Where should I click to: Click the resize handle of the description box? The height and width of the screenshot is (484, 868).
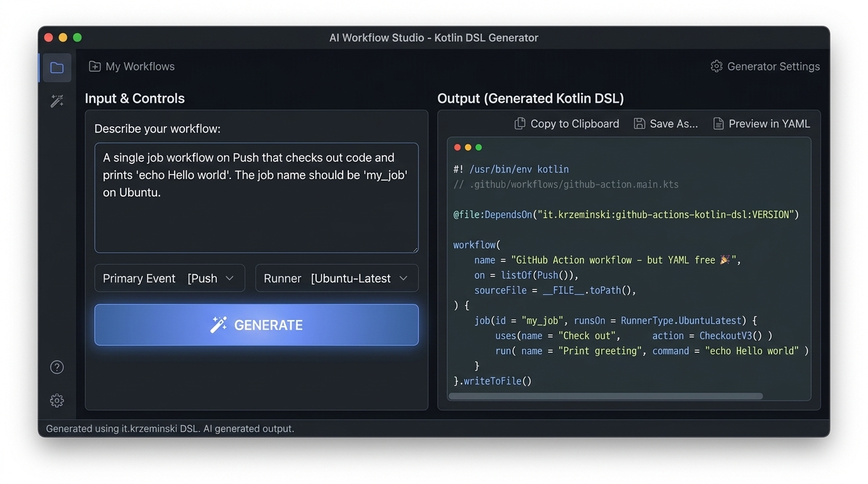point(416,250)
